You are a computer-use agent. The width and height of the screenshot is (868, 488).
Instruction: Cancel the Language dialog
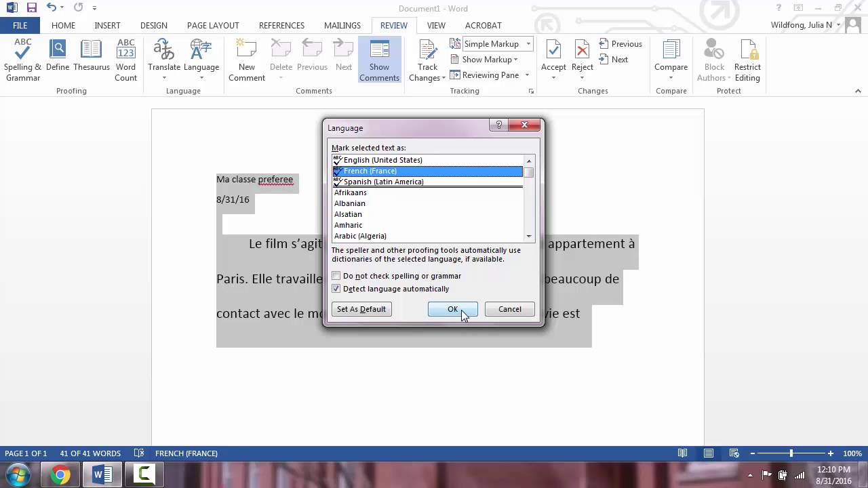coord(510,309)
